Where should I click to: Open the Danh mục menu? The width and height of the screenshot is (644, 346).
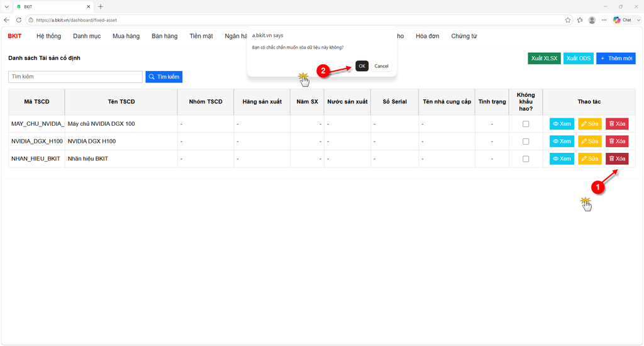(x=87, y=36)
